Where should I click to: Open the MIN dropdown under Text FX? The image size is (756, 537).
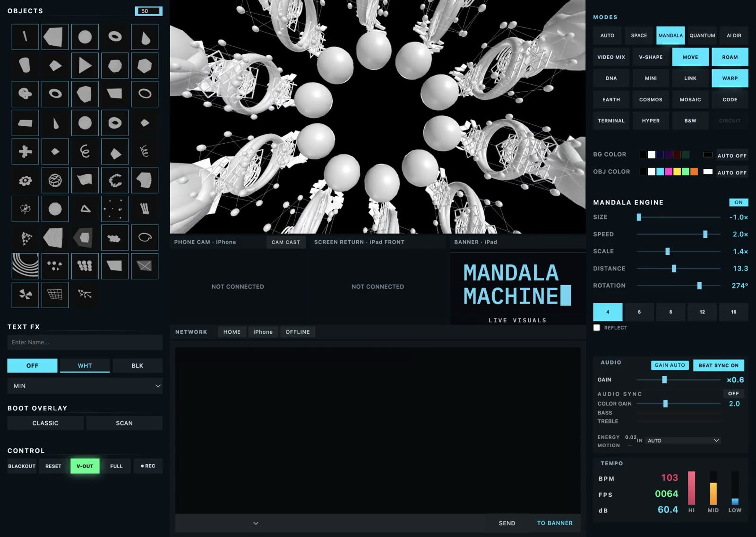pyautogui.click(x=85, y=386)
